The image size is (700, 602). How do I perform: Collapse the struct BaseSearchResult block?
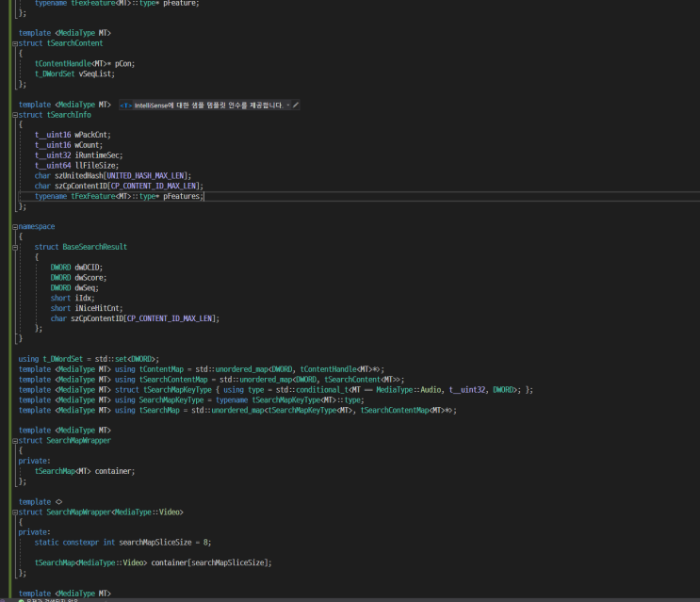coord(15,247)
